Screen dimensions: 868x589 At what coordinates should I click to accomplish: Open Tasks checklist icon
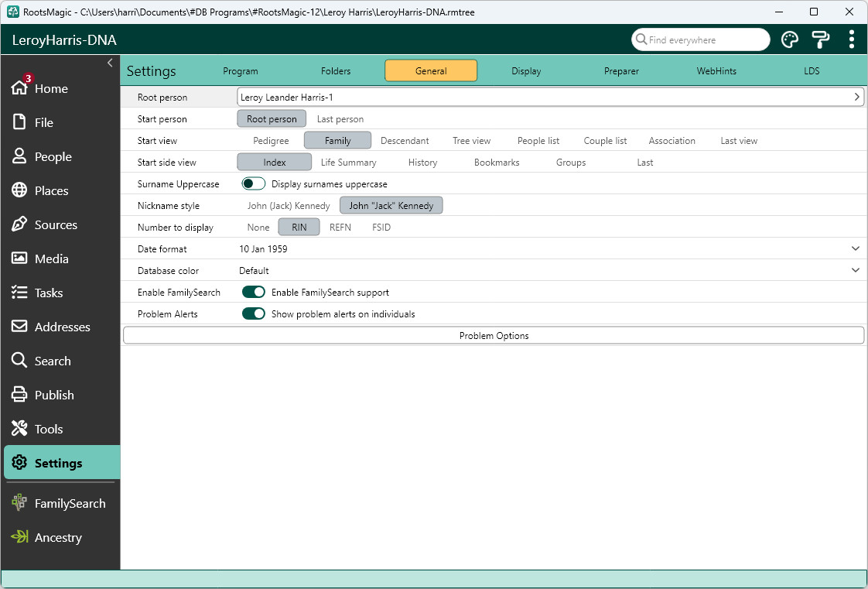point(19,293)
